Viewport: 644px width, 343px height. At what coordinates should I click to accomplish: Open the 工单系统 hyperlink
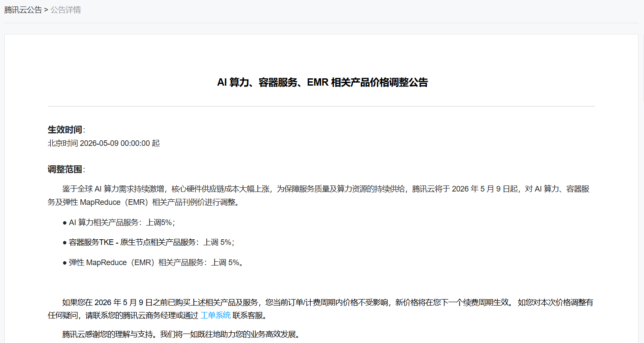pos(215,315)
